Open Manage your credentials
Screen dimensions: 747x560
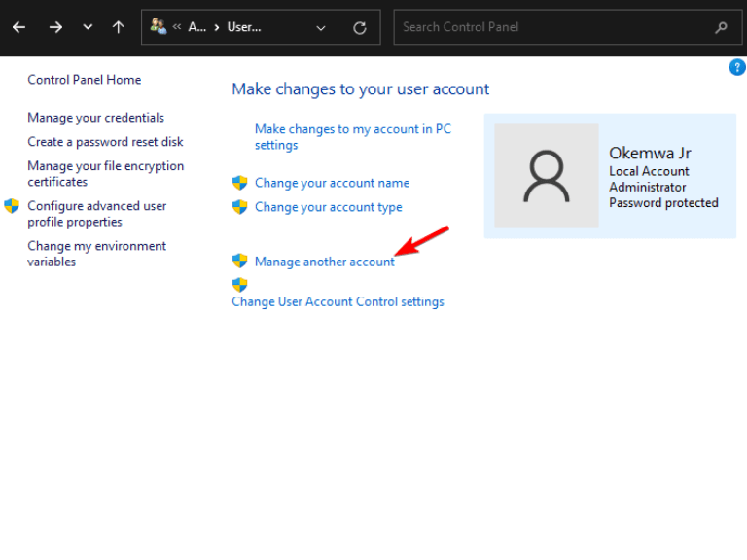pos(95,118)
